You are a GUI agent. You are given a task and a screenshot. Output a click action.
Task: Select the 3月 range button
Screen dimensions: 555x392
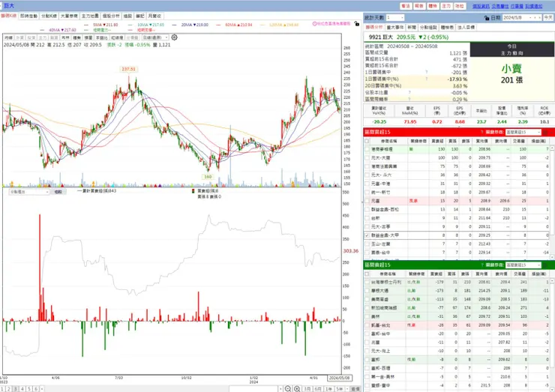[307, 389]
